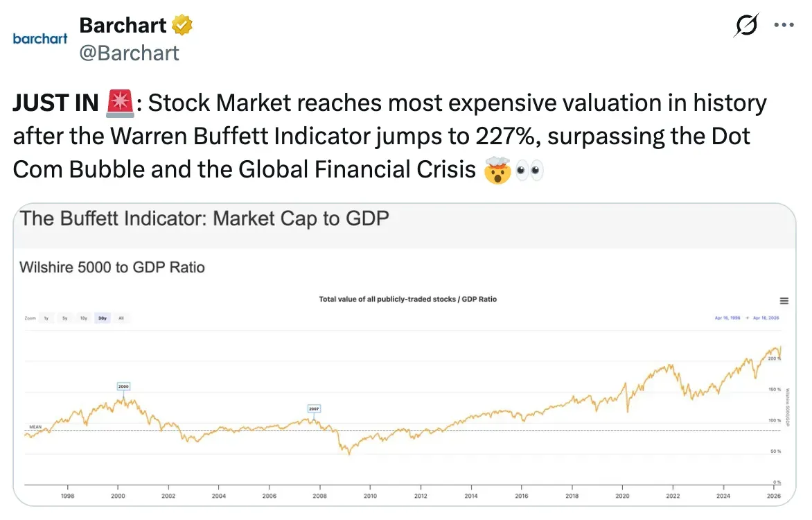Click the @Barchart handle
812x520 pixels.
coord(129,53)
